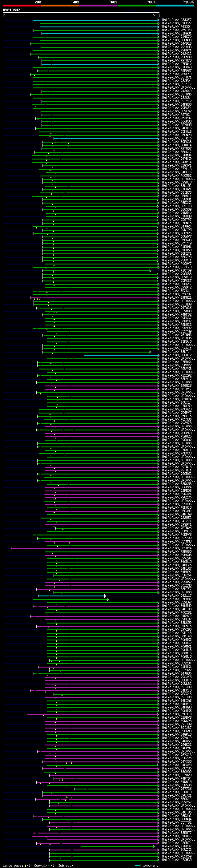This screenshot has width=197, height=868.
Task: Select hit label UniRef100_Q6T871
Action: click(176, 78)
